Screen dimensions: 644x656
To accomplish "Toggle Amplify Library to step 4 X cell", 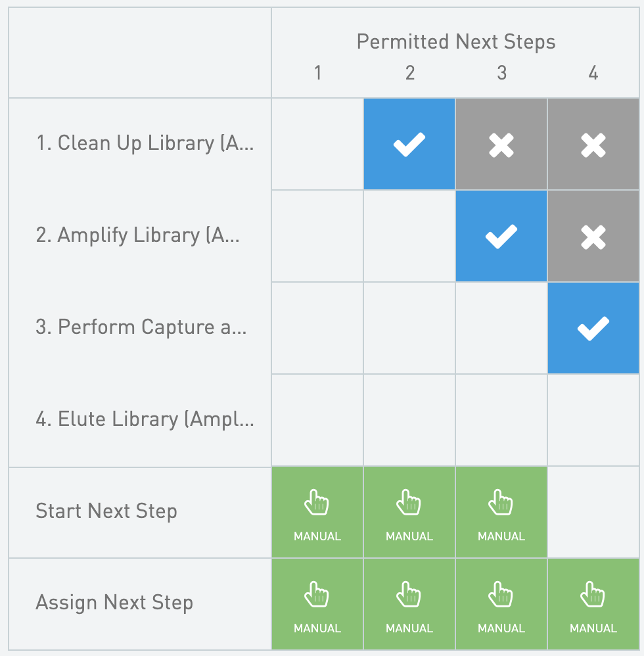I will (x=593, y=236).
